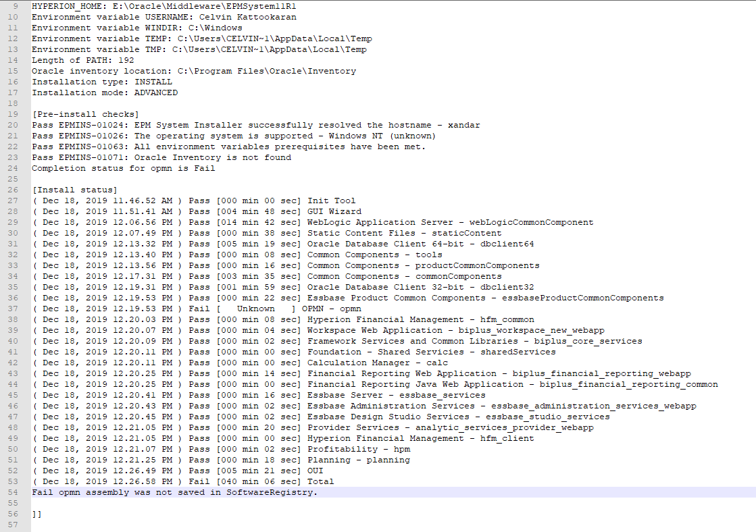Click the biplus_core_services line
Viewport: 756px width, 532px height.
pos(337,341)
